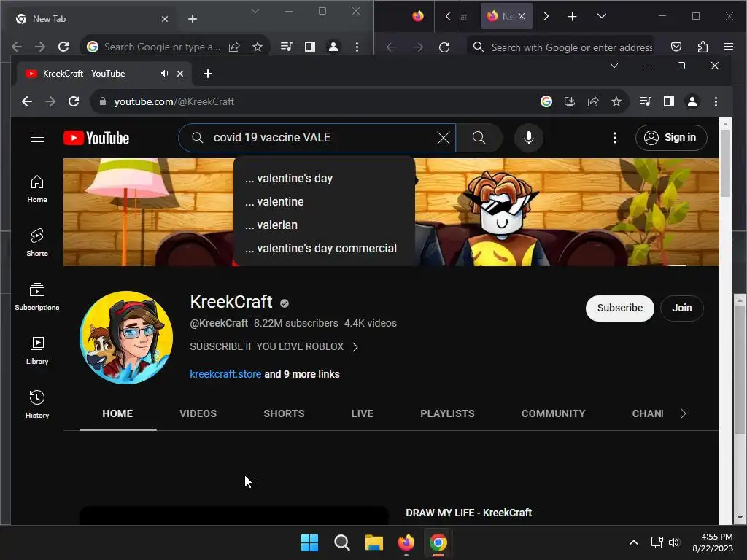747x560 pixels.
Task: Expand channel description SUBSCRIBE IF YOU LOVE ROBLOX
Action: [274, 346]
